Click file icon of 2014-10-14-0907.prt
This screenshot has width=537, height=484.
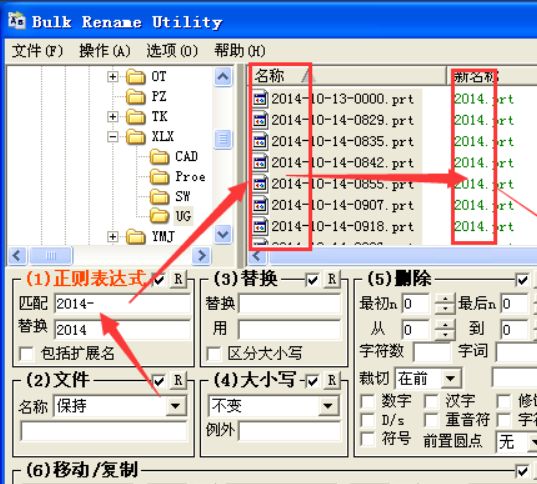click(x=260, y=205)
